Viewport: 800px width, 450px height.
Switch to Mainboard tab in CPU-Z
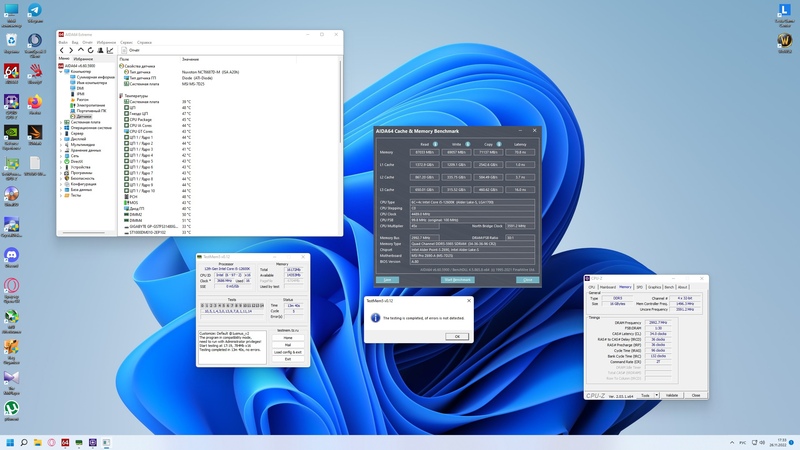pyautogui.click(x=608, y=287)
